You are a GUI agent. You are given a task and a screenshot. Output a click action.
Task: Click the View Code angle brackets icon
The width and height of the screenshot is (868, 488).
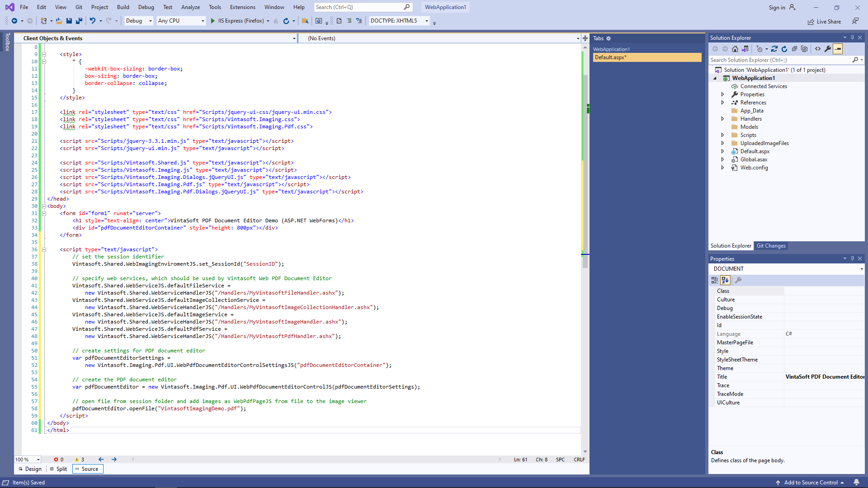click(x=818, y=49)
